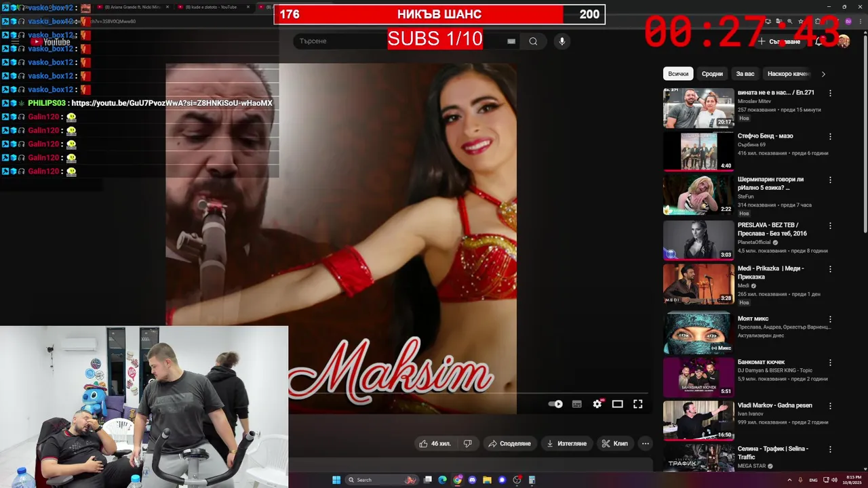Open Discord from the taskbar
Screen dimensions: 868x488
coord(473,480)
